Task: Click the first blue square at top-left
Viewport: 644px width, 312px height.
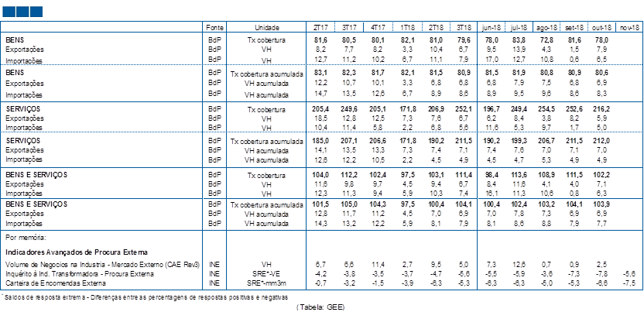Action: click(x=9, y=12)
